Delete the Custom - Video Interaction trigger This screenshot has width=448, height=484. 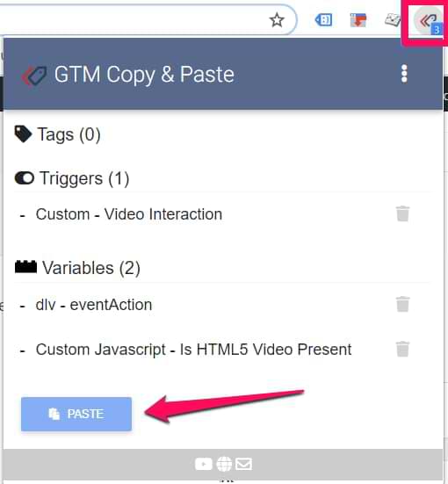click(402, 213)
